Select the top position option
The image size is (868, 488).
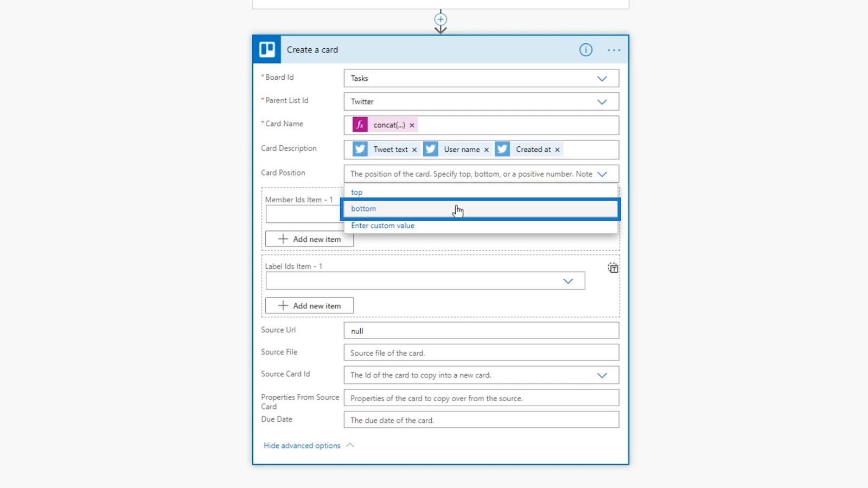click(481, 192)
